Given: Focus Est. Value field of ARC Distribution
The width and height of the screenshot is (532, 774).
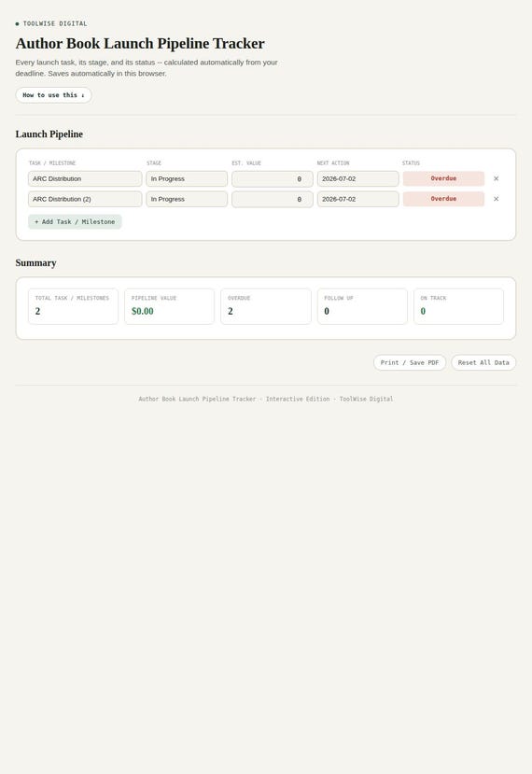Looking at the screenshot, I should [273, 178].
